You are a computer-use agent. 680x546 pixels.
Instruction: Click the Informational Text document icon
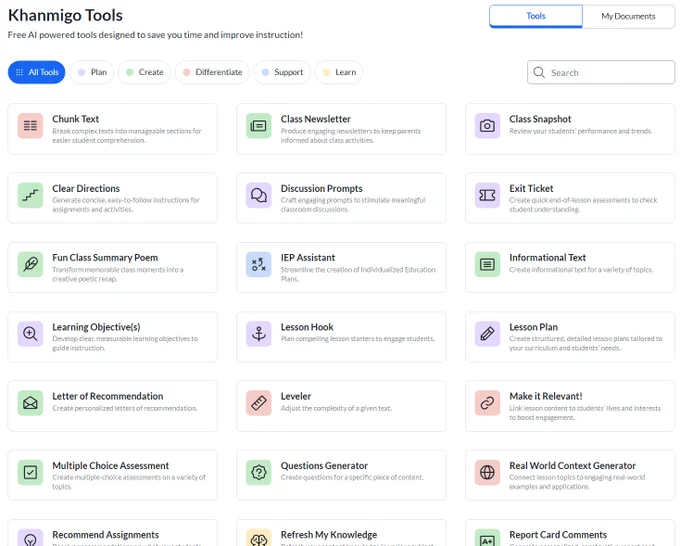(x=487, y=264)
